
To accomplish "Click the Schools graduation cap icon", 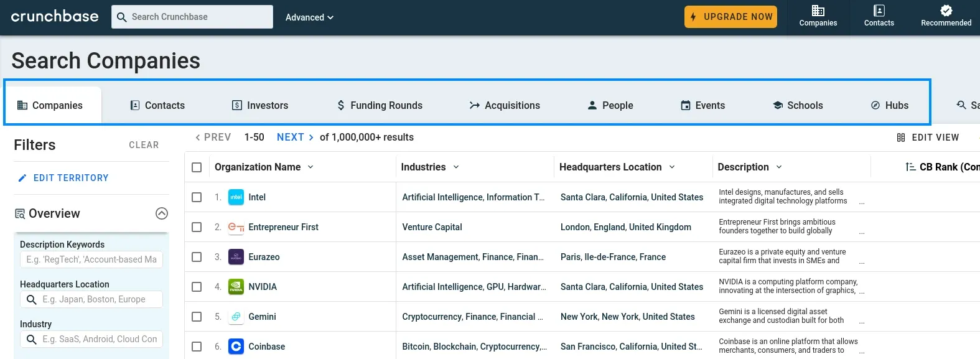I will pyautogui.click(x=778, y=105).
